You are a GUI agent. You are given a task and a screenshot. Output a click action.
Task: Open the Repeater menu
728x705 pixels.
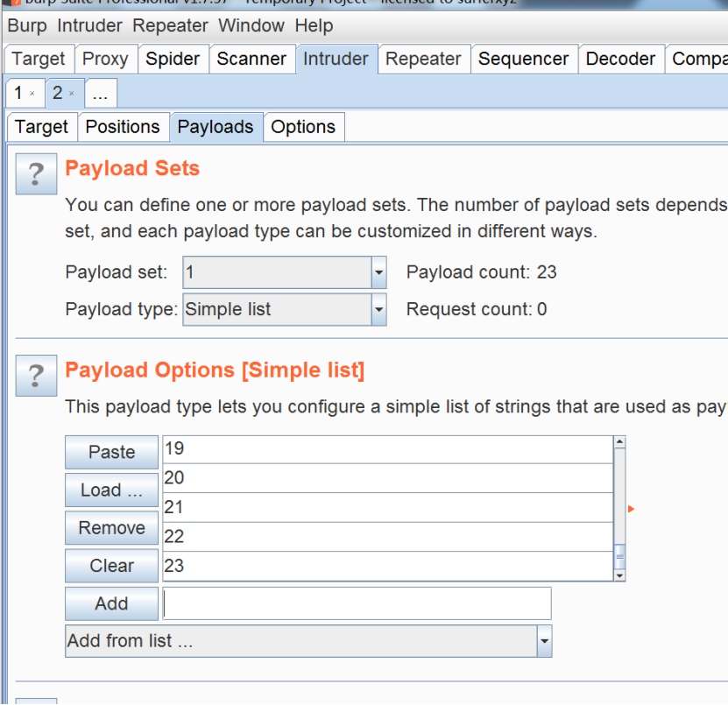point(170,25)
